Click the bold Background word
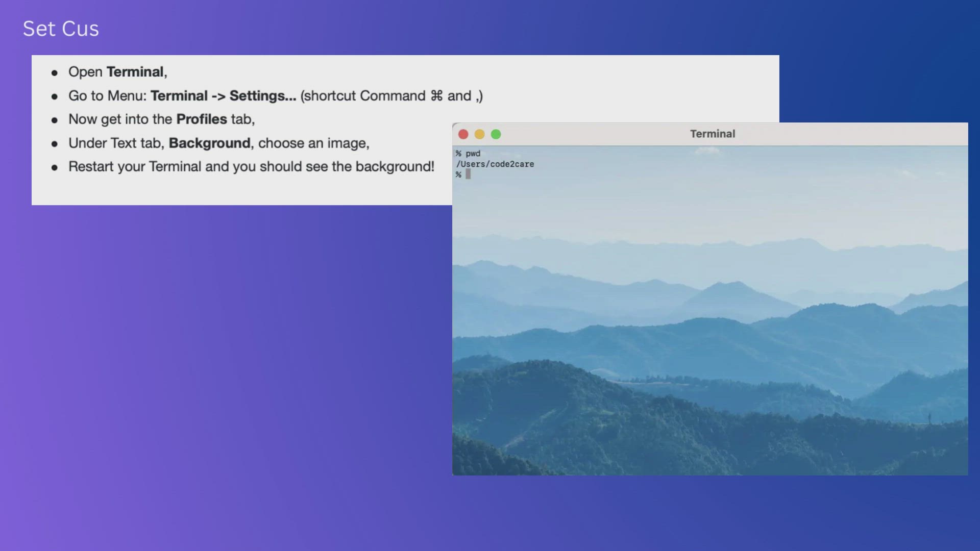This screenshot has width=980, height=551. (209, 143)
